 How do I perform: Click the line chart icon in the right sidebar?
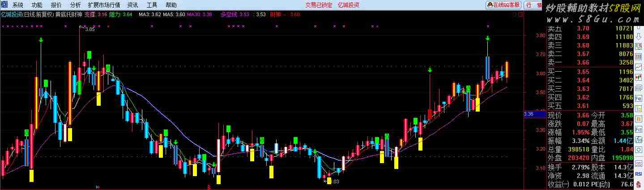639,66
